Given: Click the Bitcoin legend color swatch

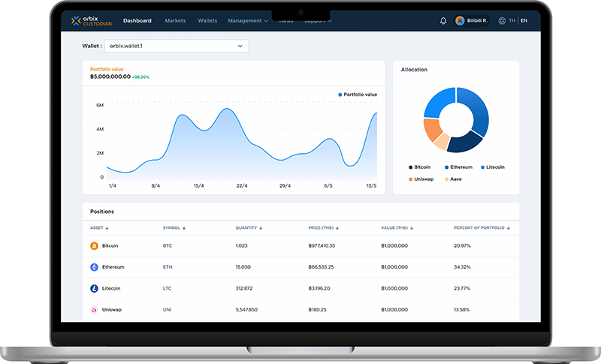Looking at the screenshot, I should (410, 167).
